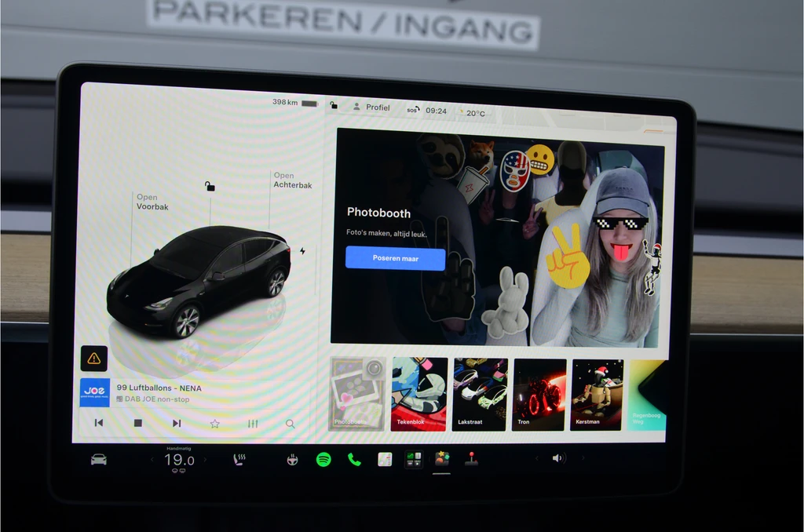Open the Voorbak (front trunk)
This screenshot has width=804, height=532.
click(x=152, y=202)
